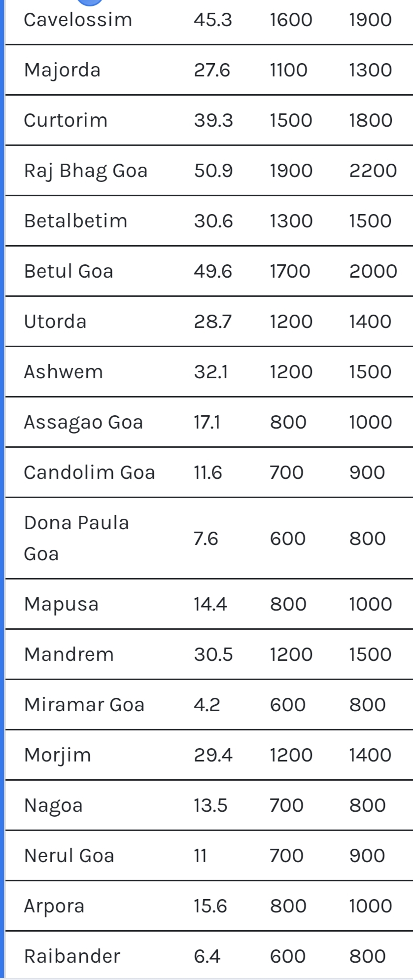Tap the blue circle icon at top

[89, 2]
